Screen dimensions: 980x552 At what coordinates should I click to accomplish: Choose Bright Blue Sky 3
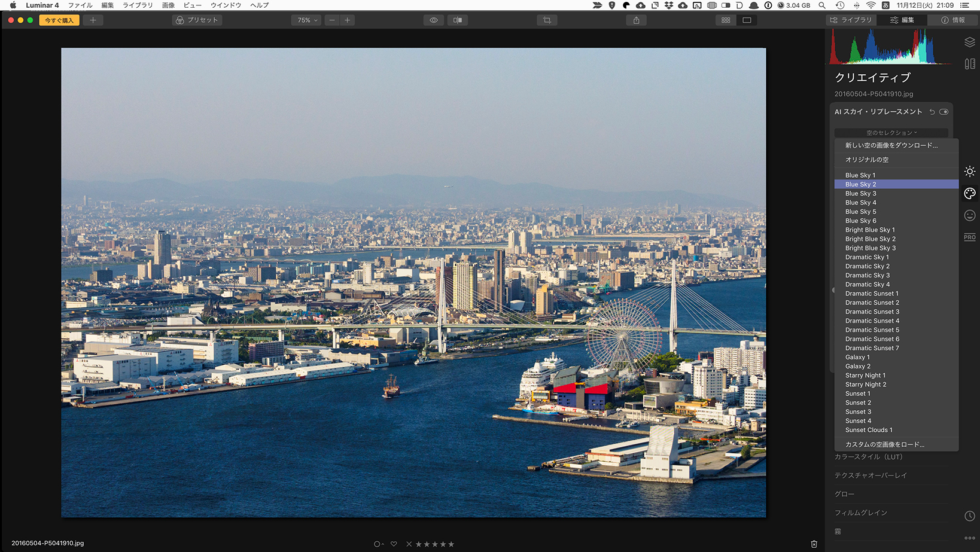[896, 248]
